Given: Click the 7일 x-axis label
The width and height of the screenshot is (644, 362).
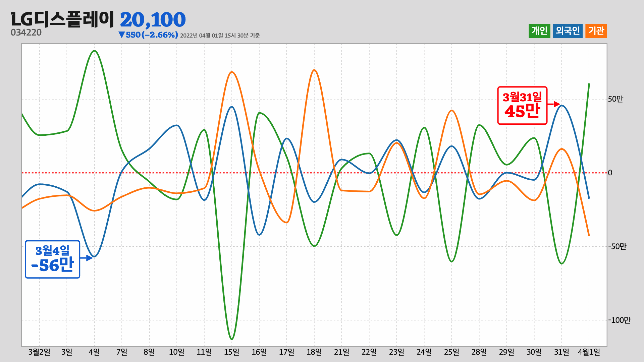Looking at the screenshot, I should [122, 352].
